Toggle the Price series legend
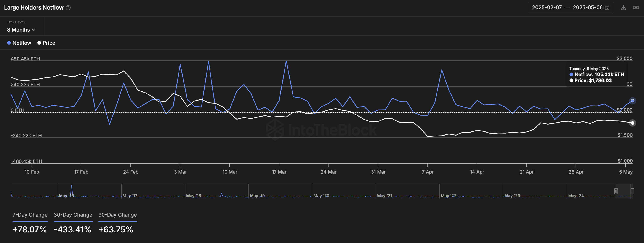Image resolution: width=644 pixels, height=243 pixels. pyautogui.click(x=49, y=43)
